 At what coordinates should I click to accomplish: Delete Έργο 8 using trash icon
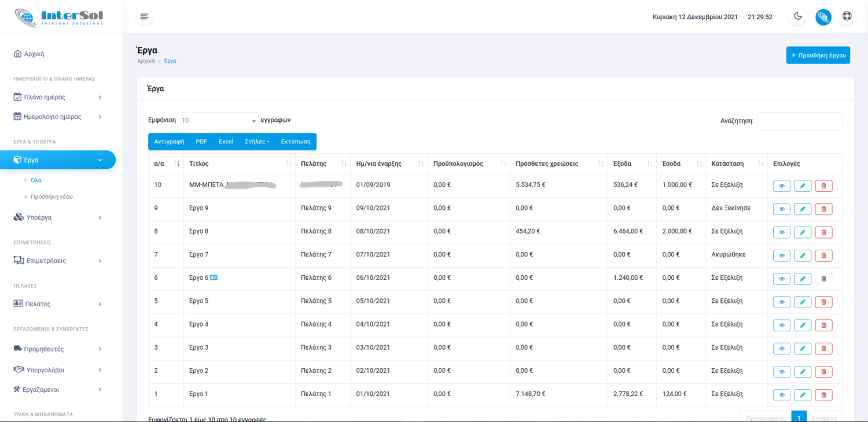(x=823, y=232)
